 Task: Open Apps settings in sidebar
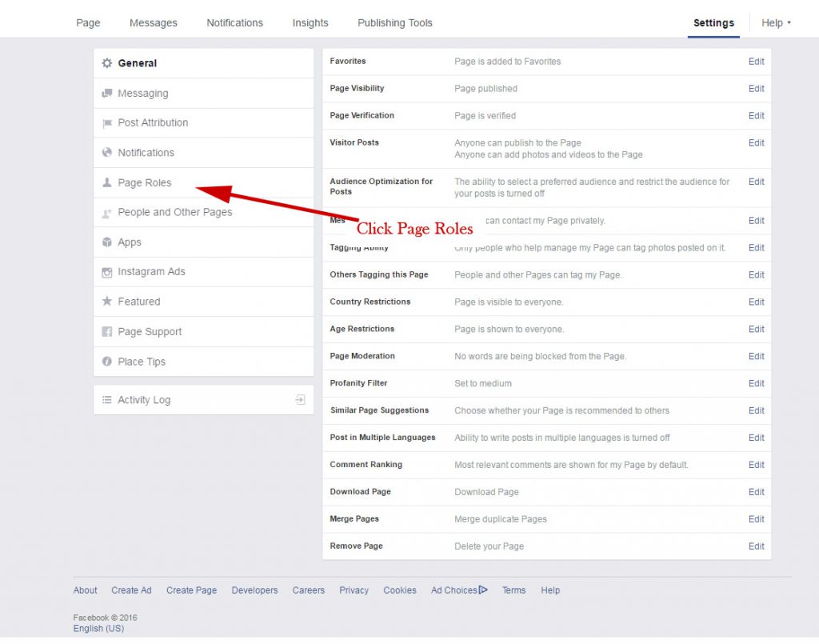click(204, 242)
